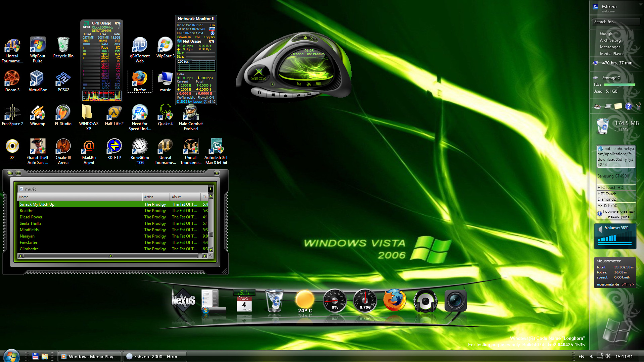The width and height of the screenshot is (644, 362).
Task: Skip to previous track on Xbox player
Action: (x=298, y=95)
